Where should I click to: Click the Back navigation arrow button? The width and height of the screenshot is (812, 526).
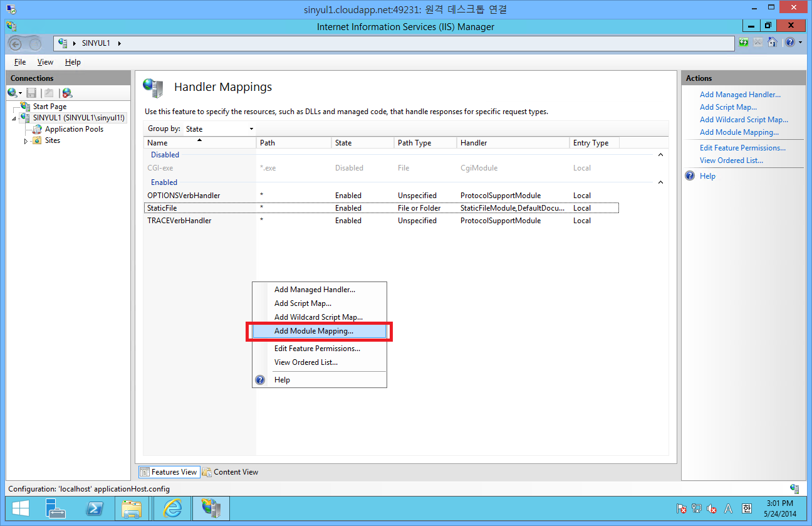[15, 43]
